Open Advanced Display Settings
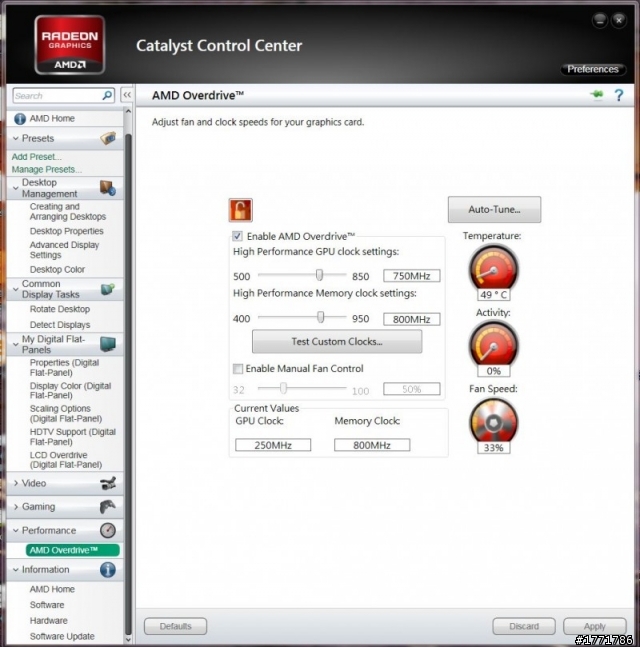This screenshot has width=640, height=648. tap(64, 250)
